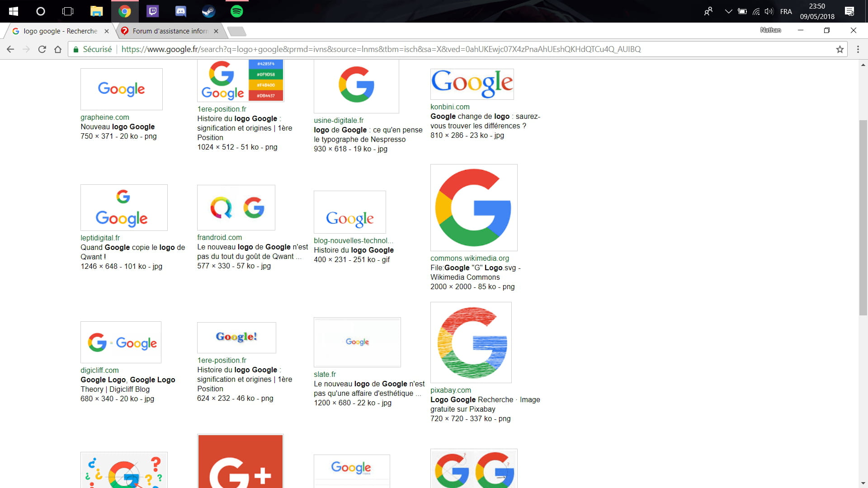Open 1ere-position.fr color palette logo image

(x=241, y=80)
